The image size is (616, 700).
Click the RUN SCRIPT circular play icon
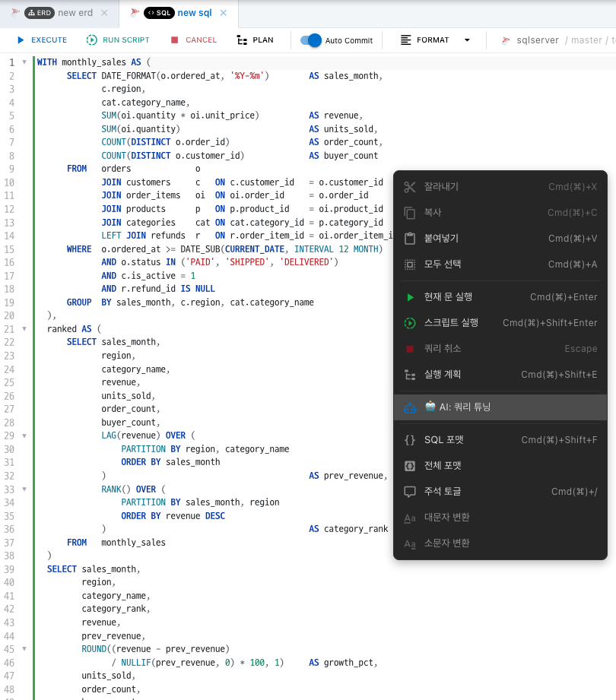coord(91,40)
